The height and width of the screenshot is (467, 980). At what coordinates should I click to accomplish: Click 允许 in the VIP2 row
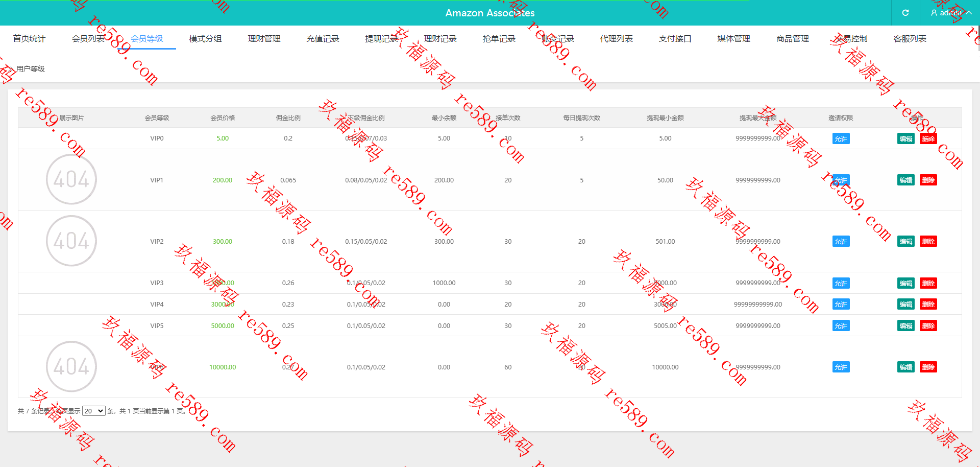(x=841, y=241)
